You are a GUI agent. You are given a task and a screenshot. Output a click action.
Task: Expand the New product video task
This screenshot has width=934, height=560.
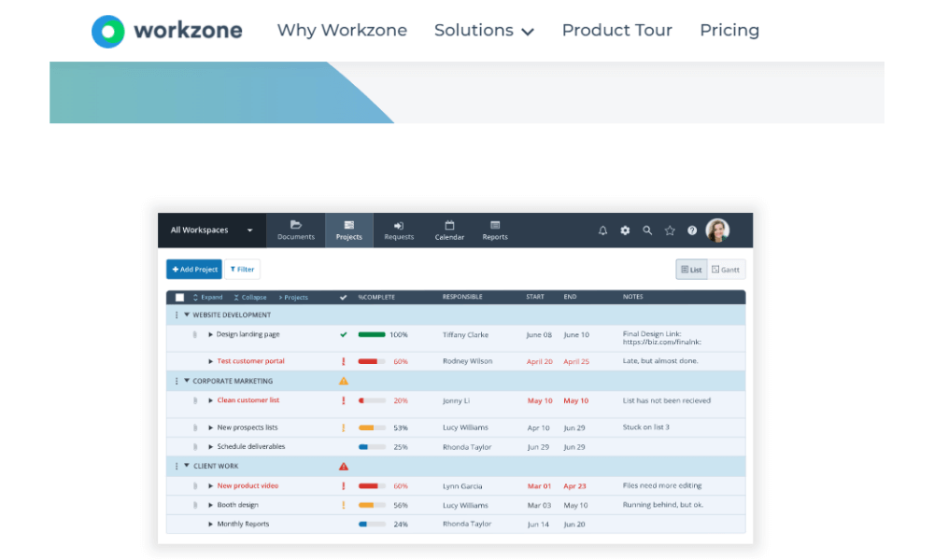(x=210, y=485)
